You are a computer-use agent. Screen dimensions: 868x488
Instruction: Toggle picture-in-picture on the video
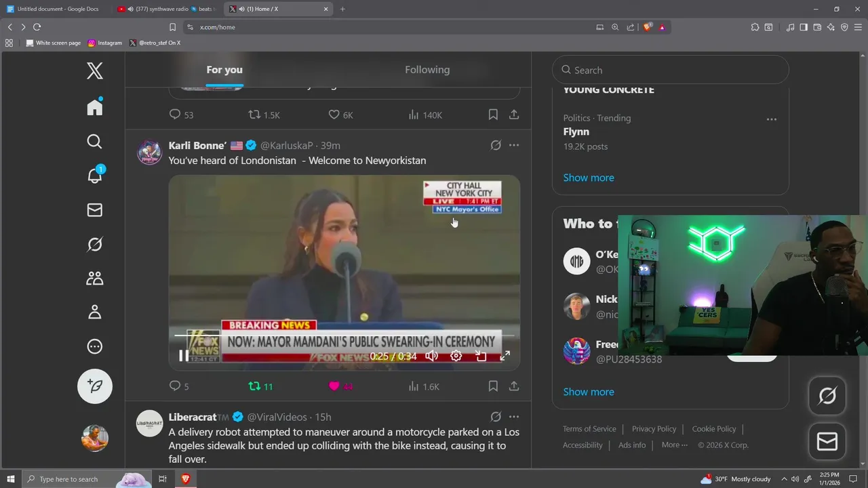[481, 356]
